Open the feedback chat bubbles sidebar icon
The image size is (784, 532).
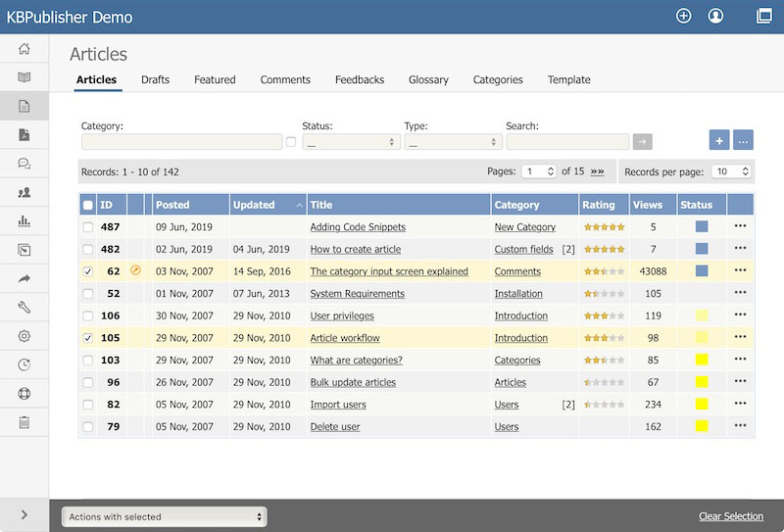[x=24, y=164]
